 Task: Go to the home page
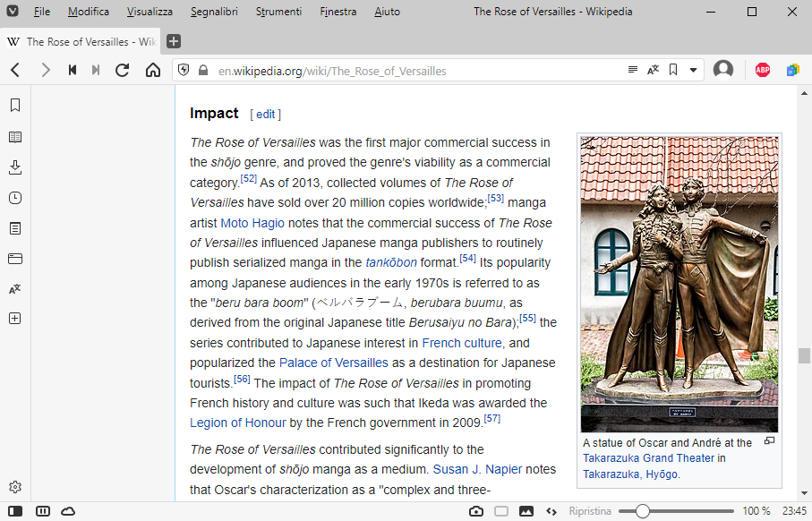[x=153, y=70]
